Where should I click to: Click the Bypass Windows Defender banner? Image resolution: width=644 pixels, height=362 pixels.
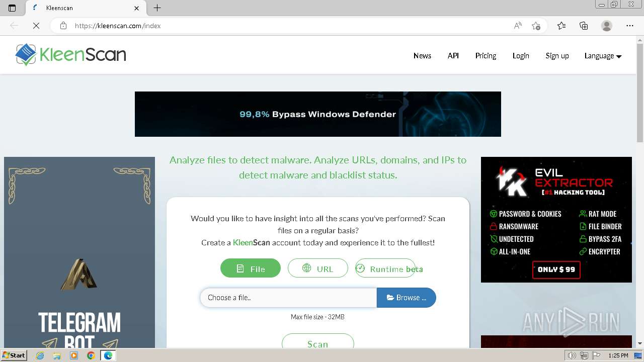318,114
